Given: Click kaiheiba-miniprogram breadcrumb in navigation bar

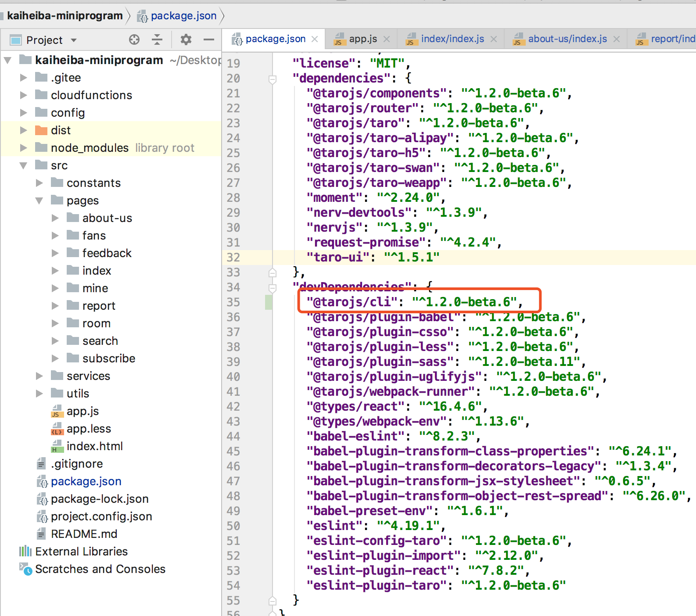Looking at the screenshot, I should coord(65,16).
